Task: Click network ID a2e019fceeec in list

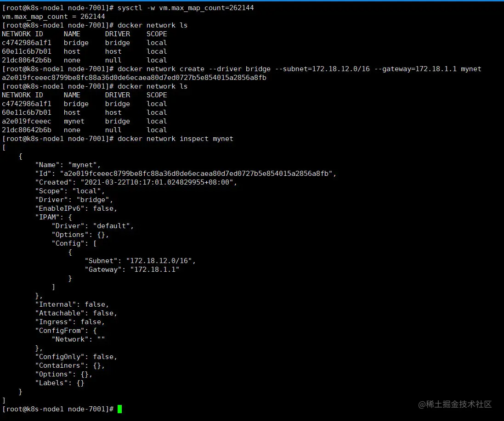Action: [x=26, y=121]
